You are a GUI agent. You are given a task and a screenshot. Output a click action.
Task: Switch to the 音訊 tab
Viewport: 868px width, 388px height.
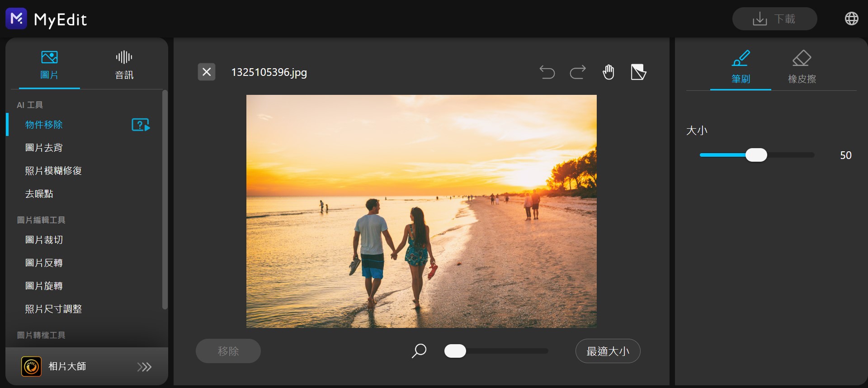[124, 65]
